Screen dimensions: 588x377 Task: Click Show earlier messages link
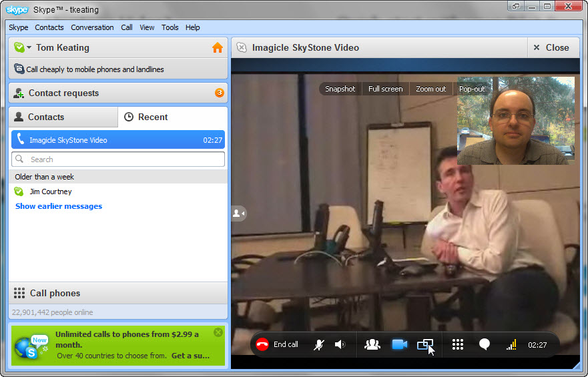click(59, 206)
